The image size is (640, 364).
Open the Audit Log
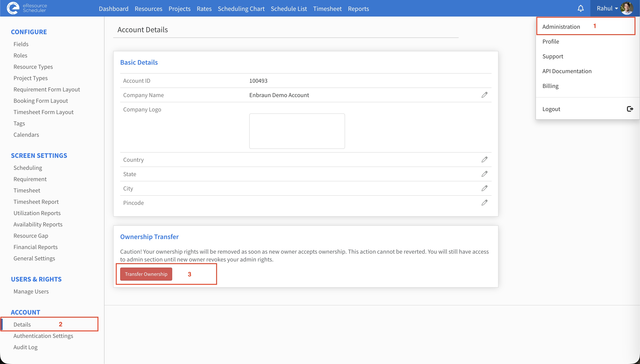[x=25, y=347]
